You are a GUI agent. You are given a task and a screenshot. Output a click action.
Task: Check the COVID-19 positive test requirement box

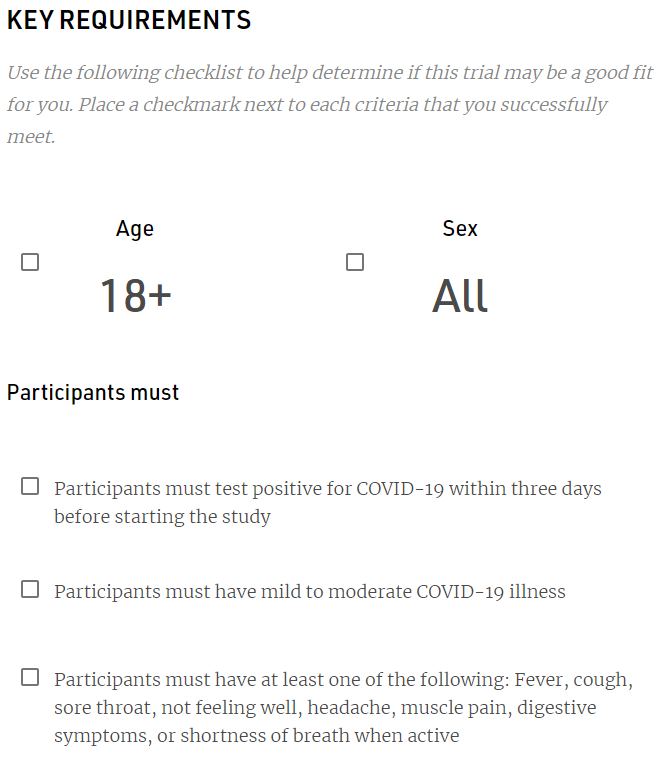[x=30, y=486]
